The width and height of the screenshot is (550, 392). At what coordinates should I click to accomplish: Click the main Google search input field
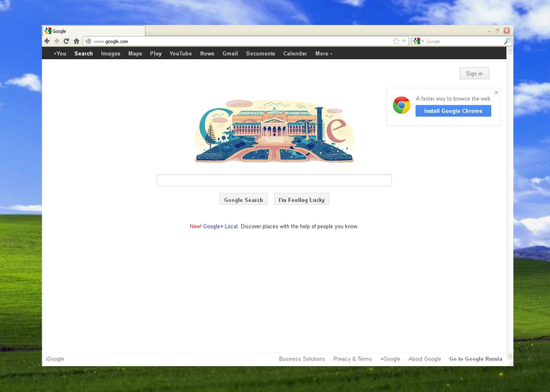coord(274,180)
